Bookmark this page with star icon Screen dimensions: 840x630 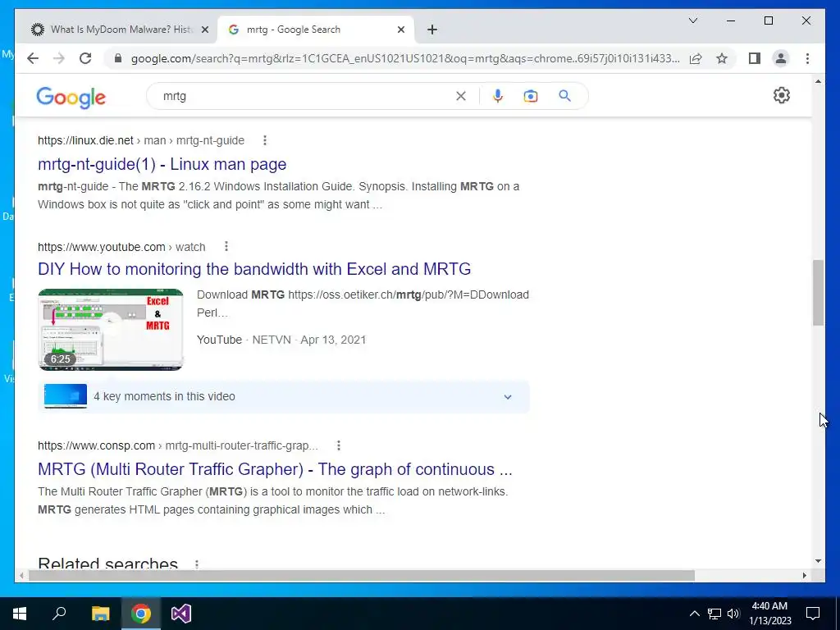(722, 58)
